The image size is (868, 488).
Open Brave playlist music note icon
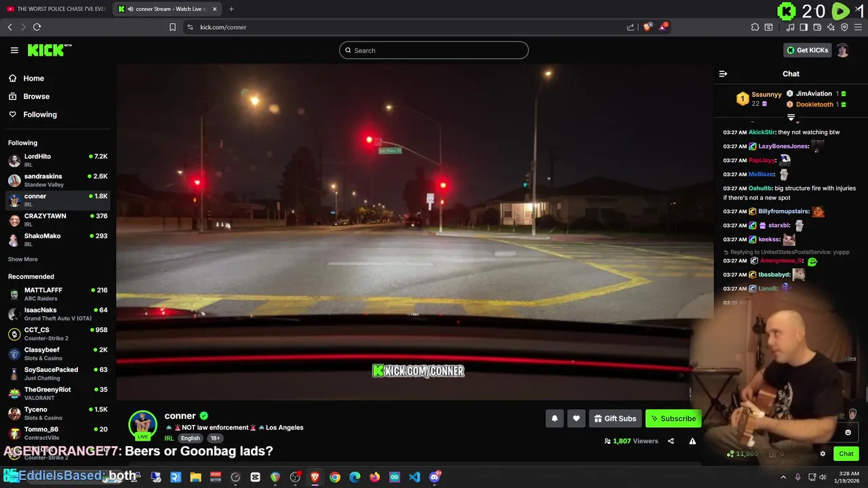click(790, 27)
